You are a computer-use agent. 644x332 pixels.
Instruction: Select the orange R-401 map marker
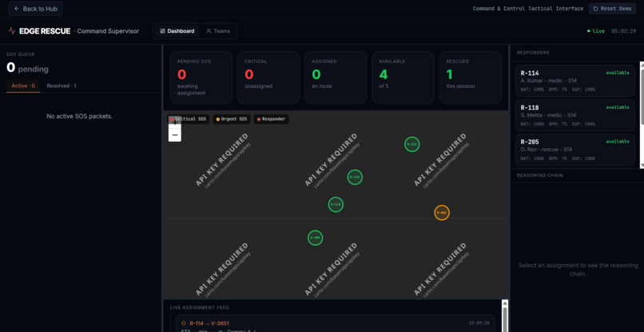(442, 213)
